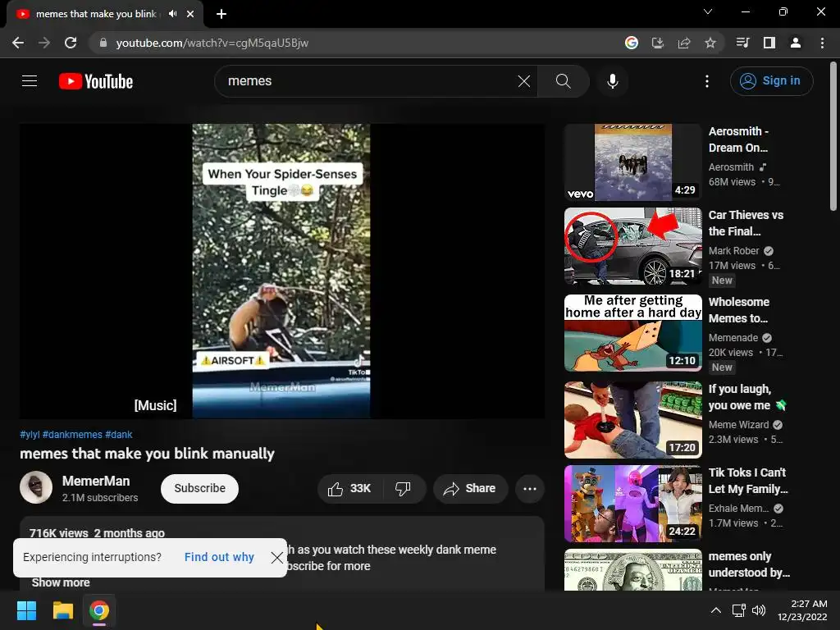Open the Windows Start menu
840x630 pixels.
pos(26,610)
